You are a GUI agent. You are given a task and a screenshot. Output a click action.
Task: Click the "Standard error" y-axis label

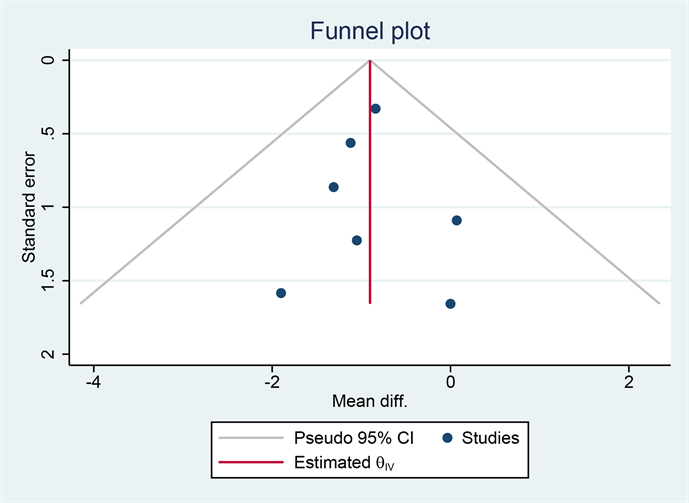(29, 207)
